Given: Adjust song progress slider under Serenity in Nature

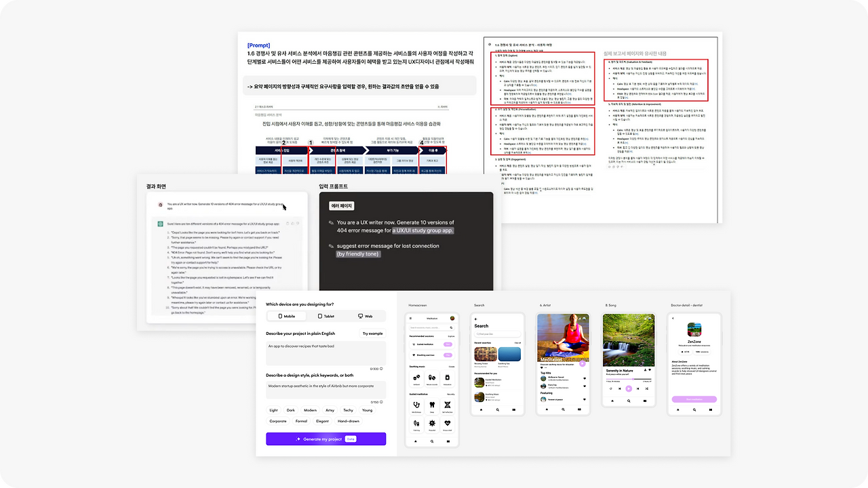Looking at the screenshot, I should pos(629,379).
